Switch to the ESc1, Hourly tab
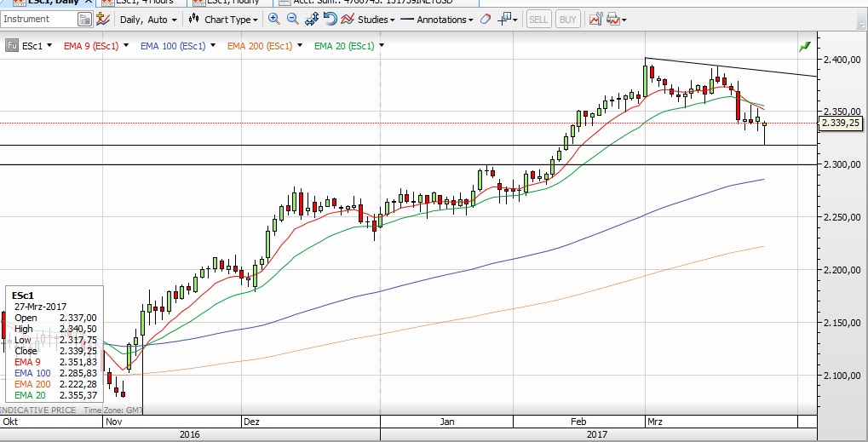The image size is (868, 442). (228, 3)
